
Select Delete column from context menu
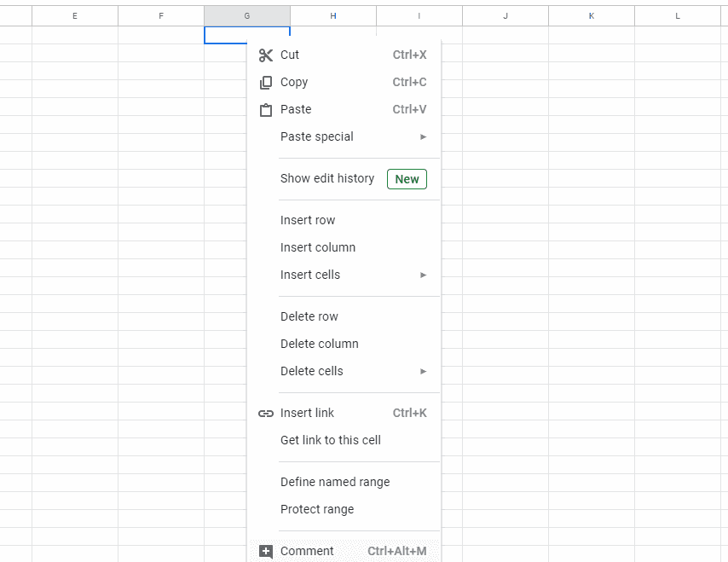[320, 344]
